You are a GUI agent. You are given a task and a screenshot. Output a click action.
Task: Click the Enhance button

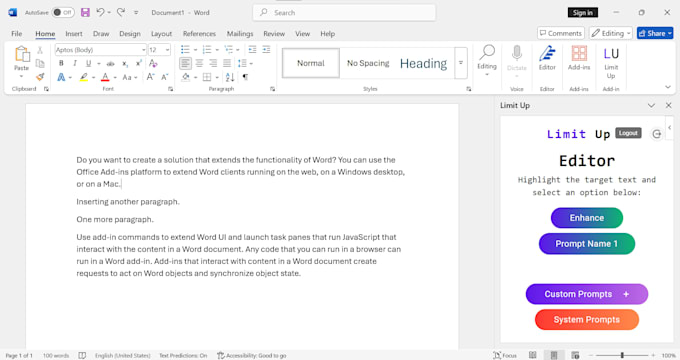tap(587, 218)
